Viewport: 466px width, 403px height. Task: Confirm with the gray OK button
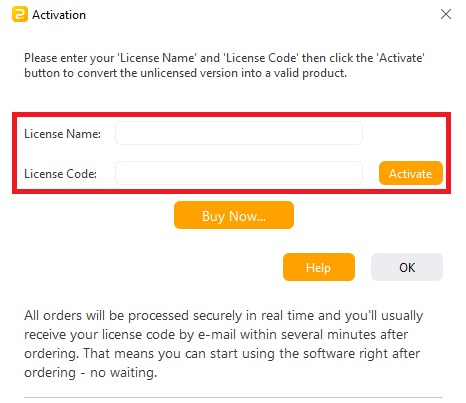[407, 267]
